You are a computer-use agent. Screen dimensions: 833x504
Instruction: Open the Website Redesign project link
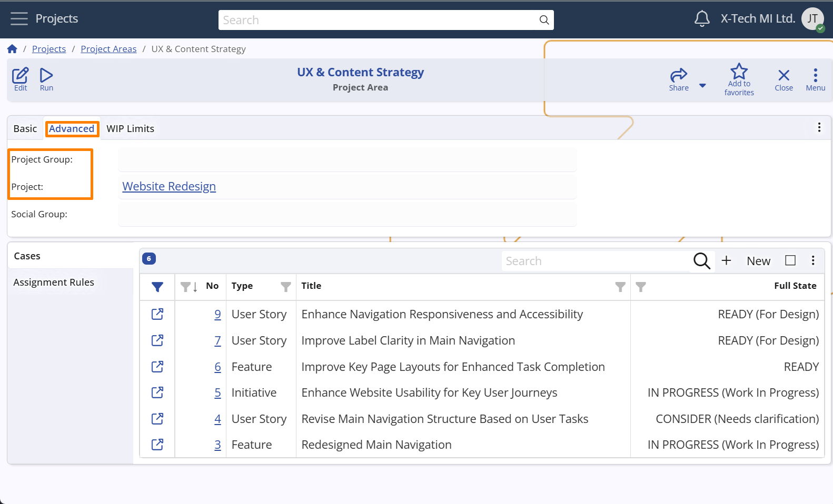pos(169,187)
